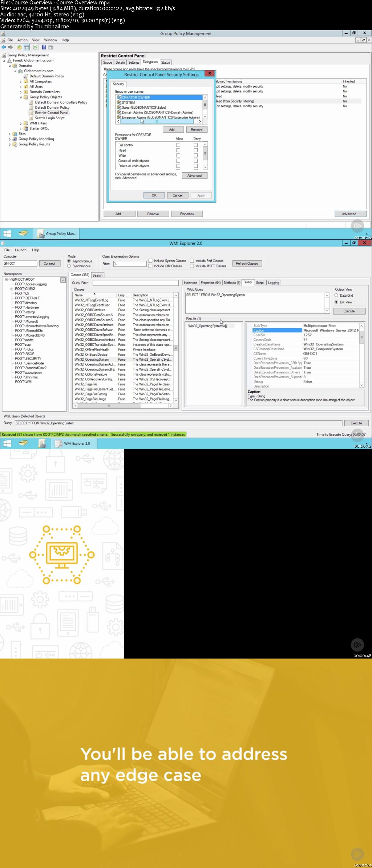372x868 pixels.
Task: Check Deny for Write permission
Action: pos(195,155)
